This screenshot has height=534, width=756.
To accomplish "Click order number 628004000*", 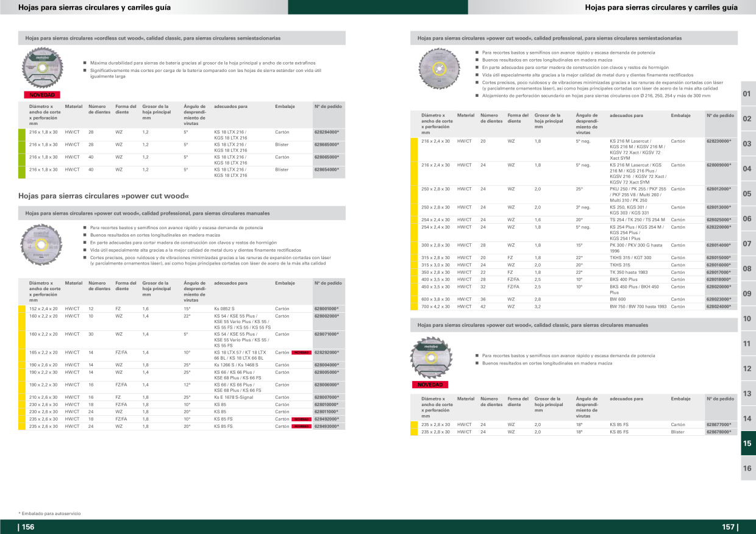I will (327, 365).
